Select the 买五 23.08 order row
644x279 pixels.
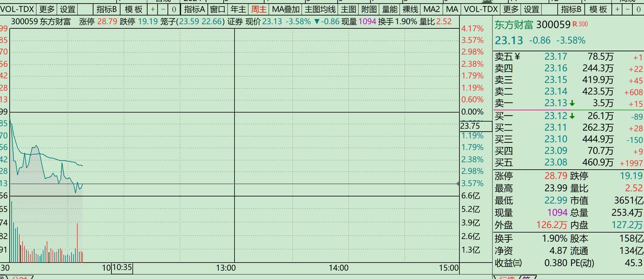pos(569,162)
